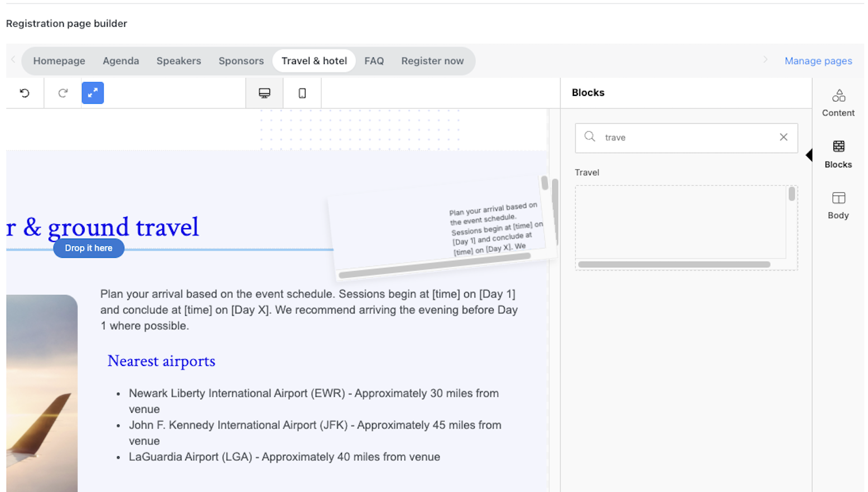
Task: Open the Agenda page tab
Action: (121, 61)
